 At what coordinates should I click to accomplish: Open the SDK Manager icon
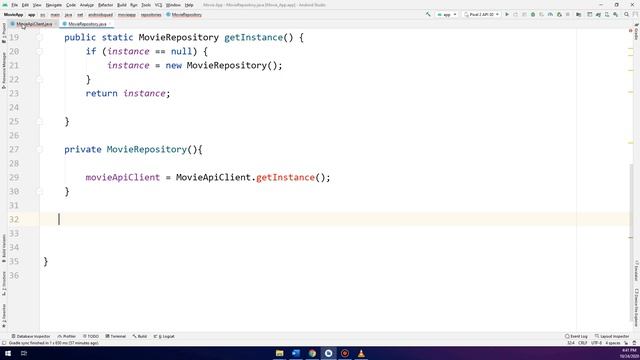[x=616, y=14]
